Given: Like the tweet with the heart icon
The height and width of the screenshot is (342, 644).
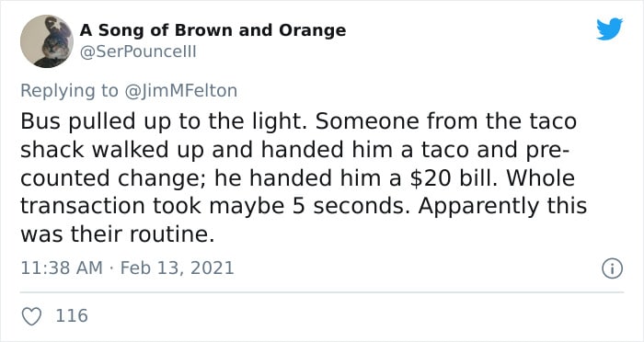Looking at the screenshot, I should point(31,316).
